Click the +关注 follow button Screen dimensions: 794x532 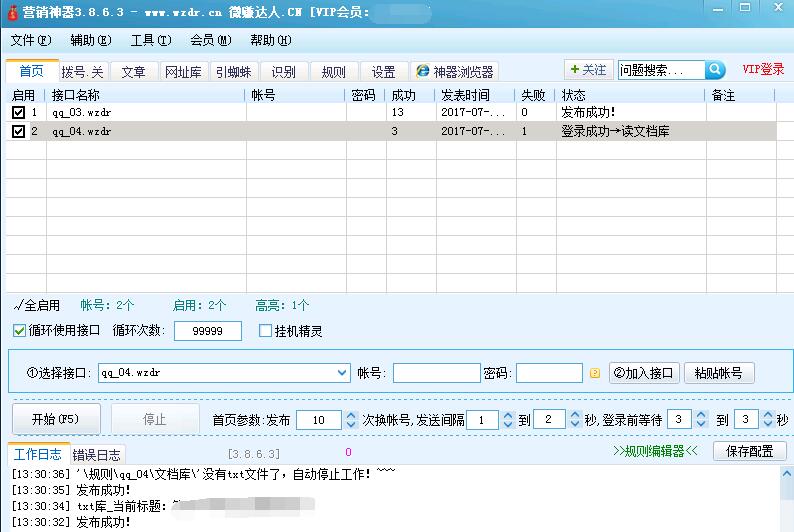tap(588, 70)
